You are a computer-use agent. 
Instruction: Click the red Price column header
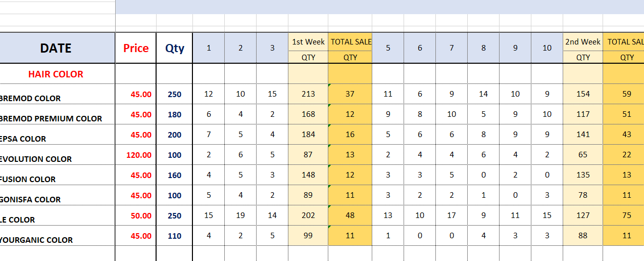tap(136, 48)
